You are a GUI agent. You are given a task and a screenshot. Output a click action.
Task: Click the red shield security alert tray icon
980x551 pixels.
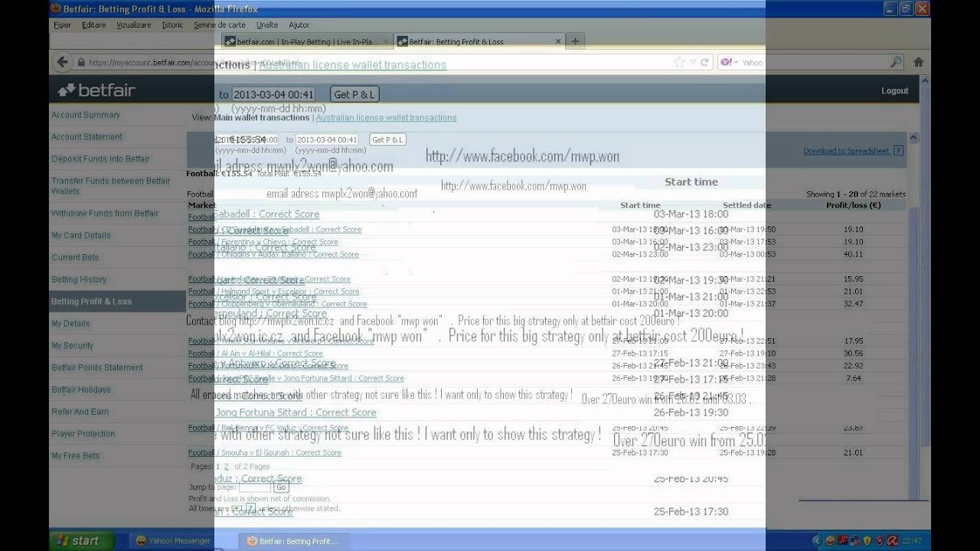[879, 540]
